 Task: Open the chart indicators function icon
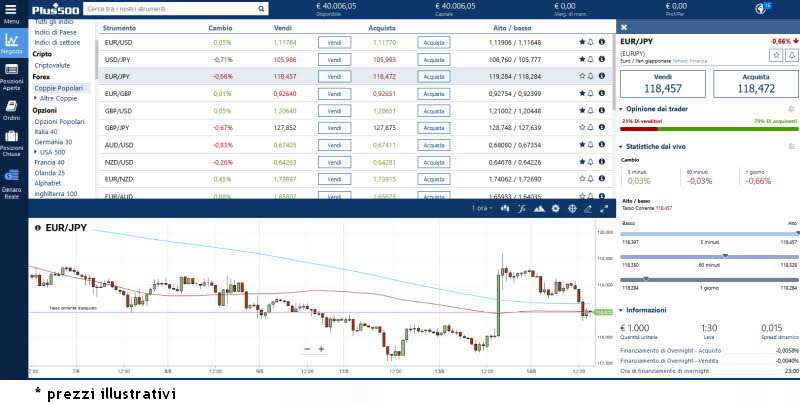pos(522,209)
